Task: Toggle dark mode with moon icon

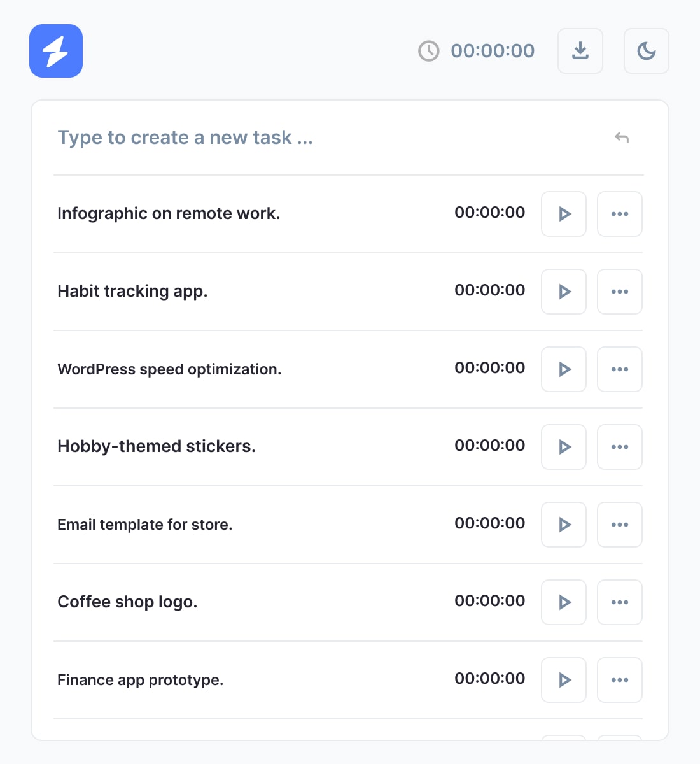Action: (646, 51)
